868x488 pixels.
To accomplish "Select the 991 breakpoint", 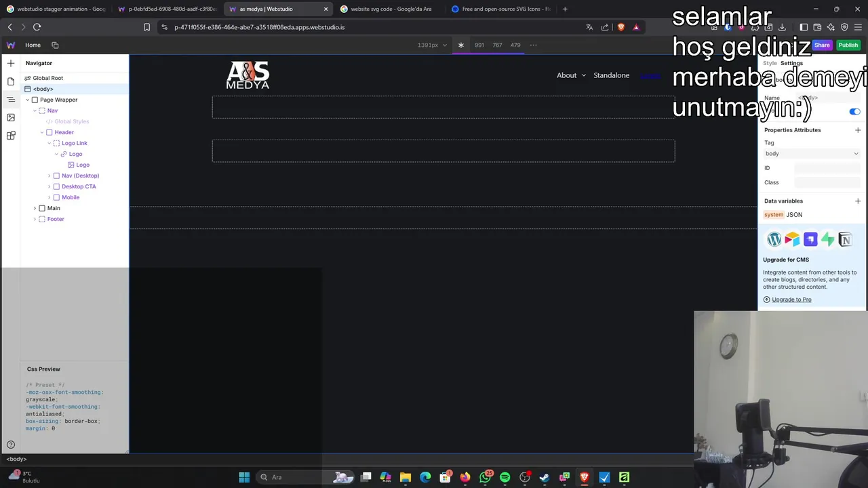I will point(479,45).
